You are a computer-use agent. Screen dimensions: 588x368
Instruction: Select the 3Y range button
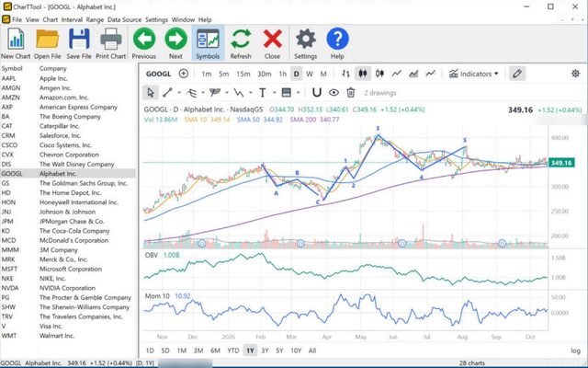point(265,351)
